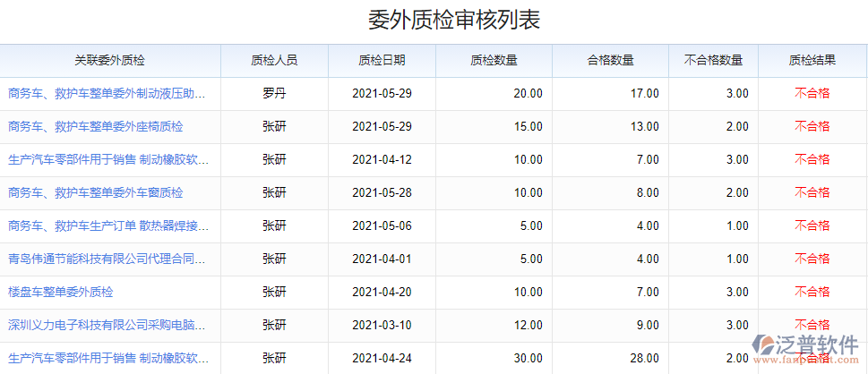Viewport: 868px width, 374px height.
Task: Click date cell 2021-04-12
Action: pos(382,159)
